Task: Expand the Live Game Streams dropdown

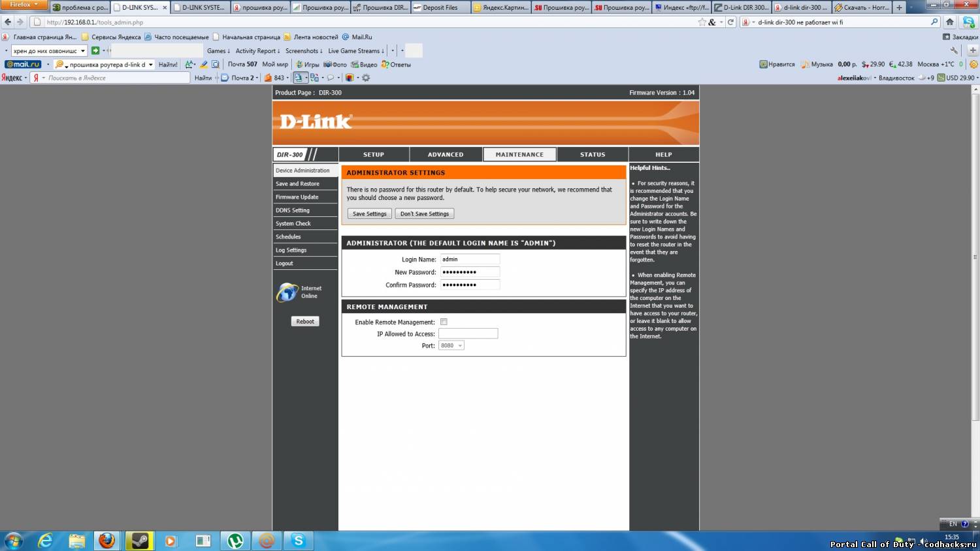Action: 356,51
